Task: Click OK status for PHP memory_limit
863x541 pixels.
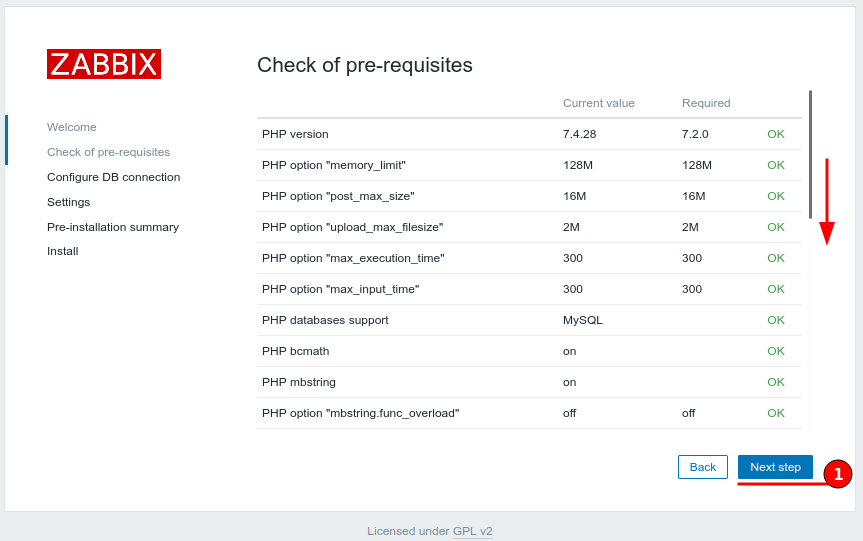Action: [776, 165]
